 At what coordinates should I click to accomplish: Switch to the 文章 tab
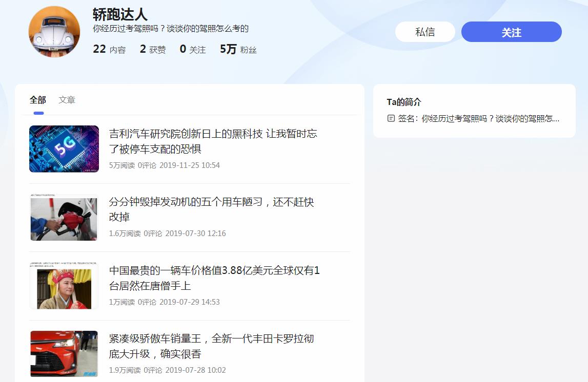[67, 100]
